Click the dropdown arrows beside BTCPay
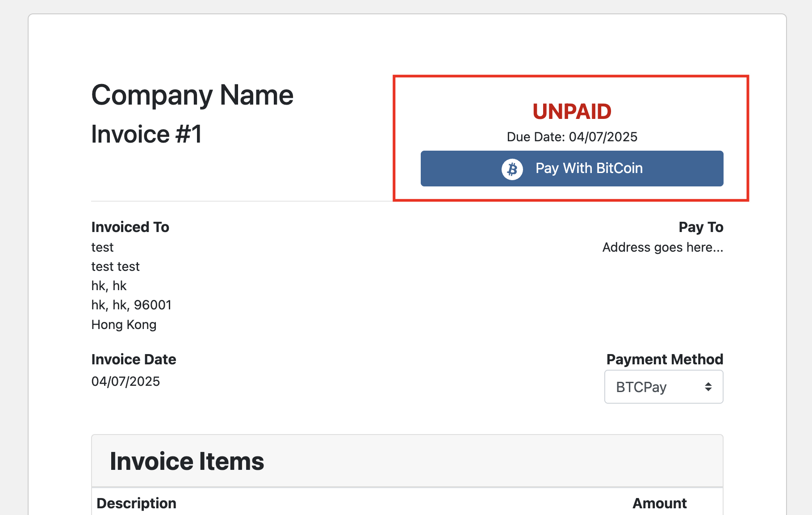Image resolution: width=812 pixels, height=515 pixels. (708, 387)
